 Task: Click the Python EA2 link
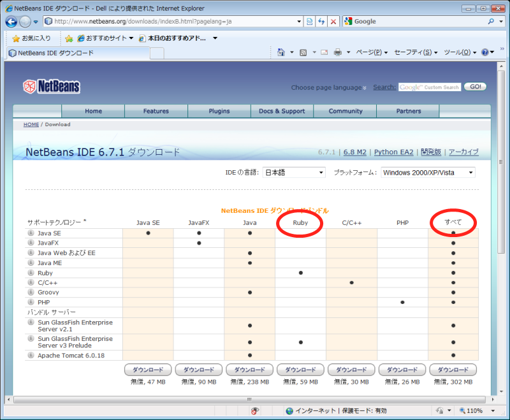[x=393, y=152]
